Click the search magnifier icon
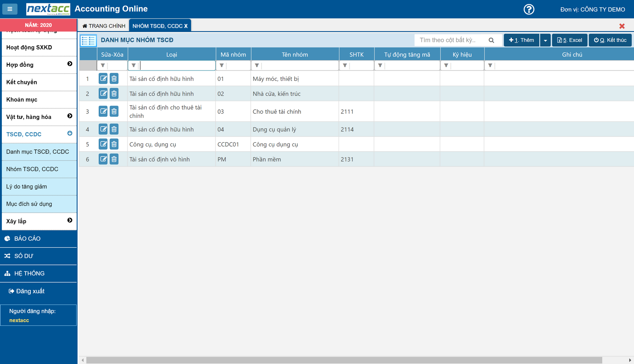The image size is (634, 364). click(491, 40)
